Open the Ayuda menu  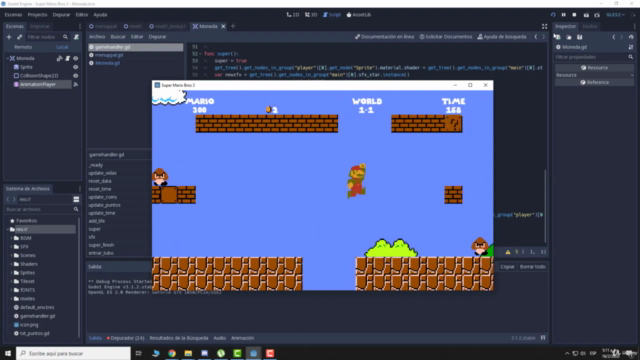(x=100, y=15)
